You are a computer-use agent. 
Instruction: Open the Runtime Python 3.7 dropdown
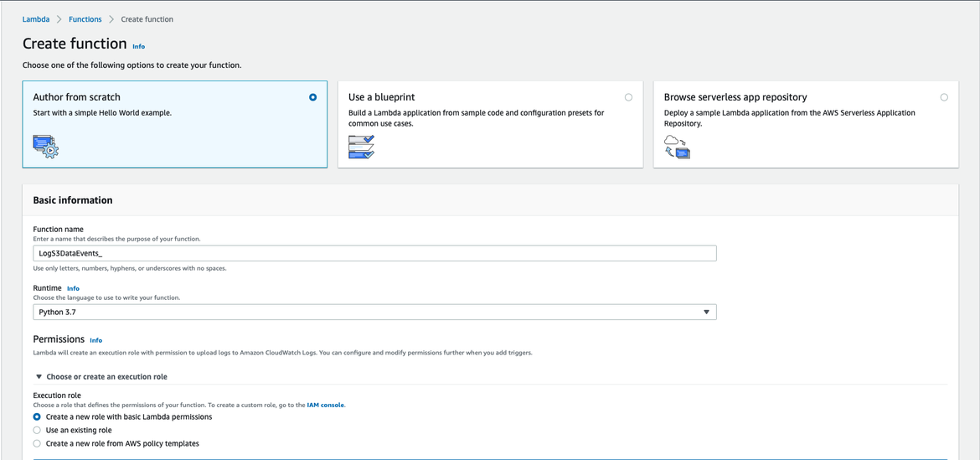click(374, 312)
